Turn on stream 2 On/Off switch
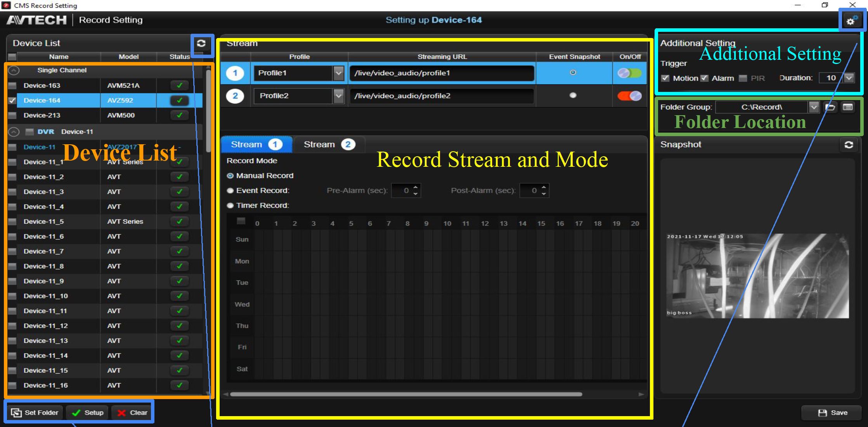868x427 pixels. coord(629,96)
